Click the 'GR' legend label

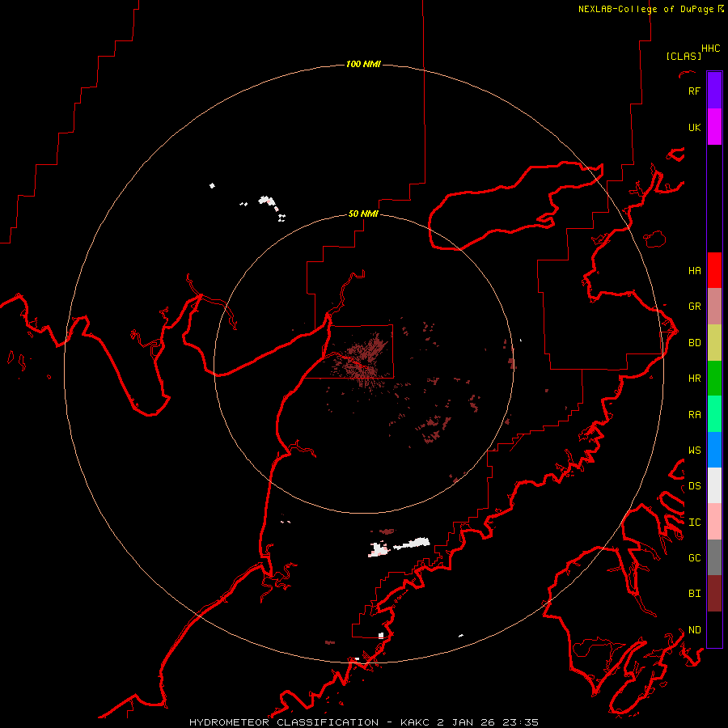point(694,307)
